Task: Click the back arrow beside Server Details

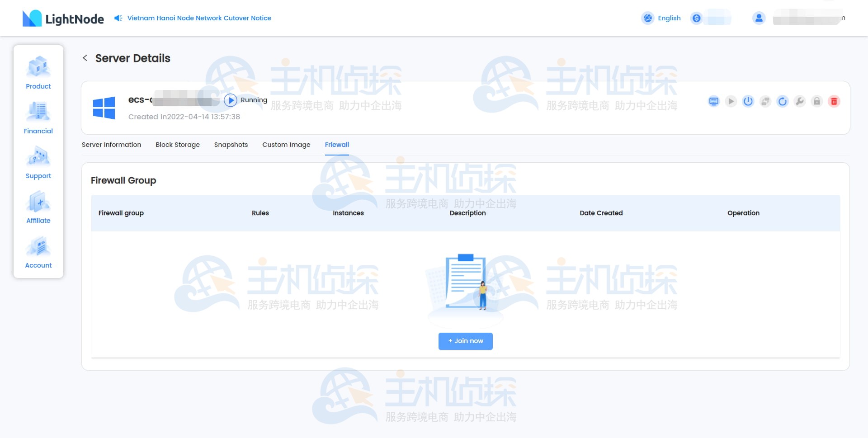Action: coord(85,58)
